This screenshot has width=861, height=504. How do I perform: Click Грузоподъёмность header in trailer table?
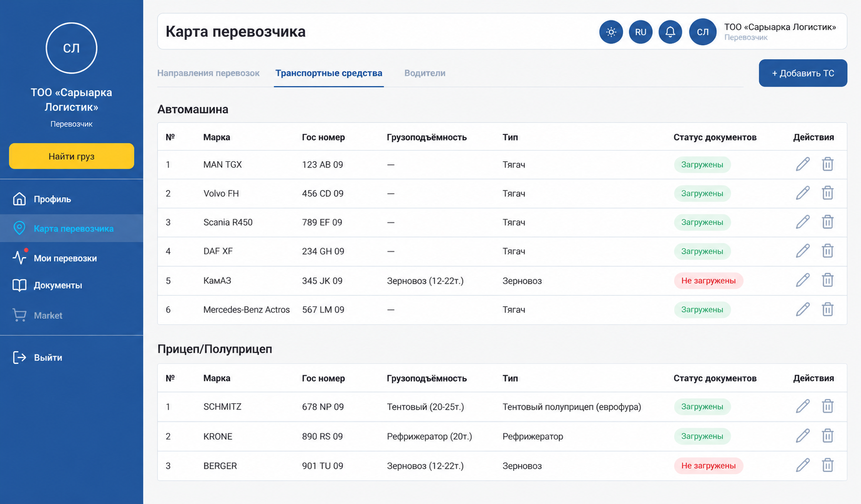coord(427,378)
